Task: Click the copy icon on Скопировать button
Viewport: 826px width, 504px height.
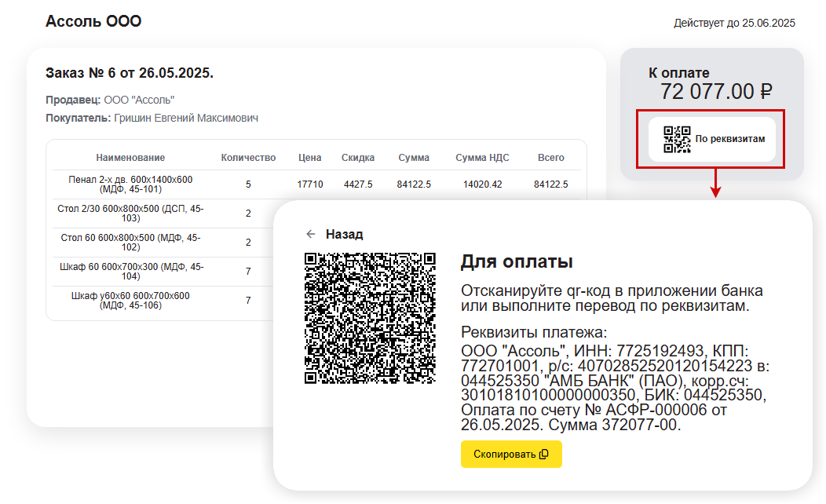Action: coord(544,454)
